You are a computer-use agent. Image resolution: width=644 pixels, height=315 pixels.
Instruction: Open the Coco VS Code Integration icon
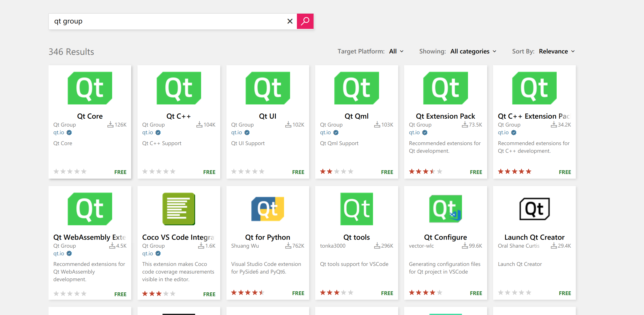179,209
